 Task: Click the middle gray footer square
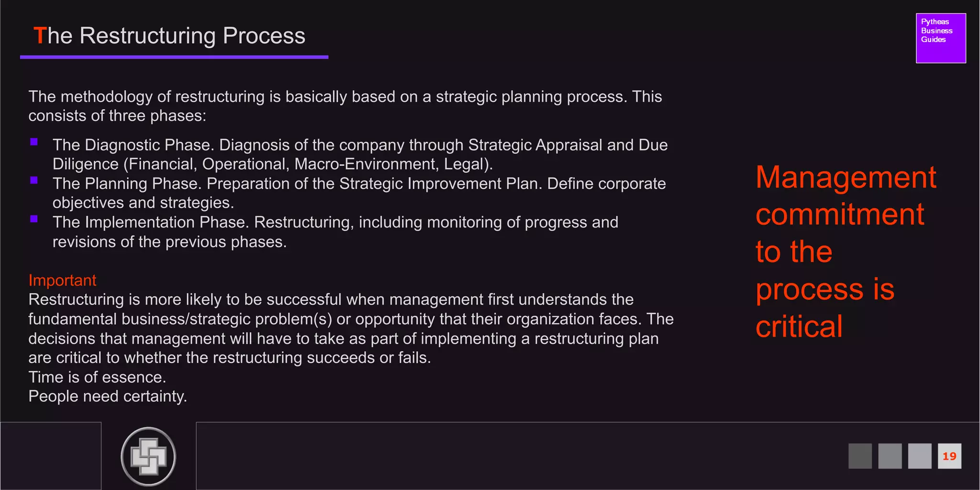tap(890, 456)
